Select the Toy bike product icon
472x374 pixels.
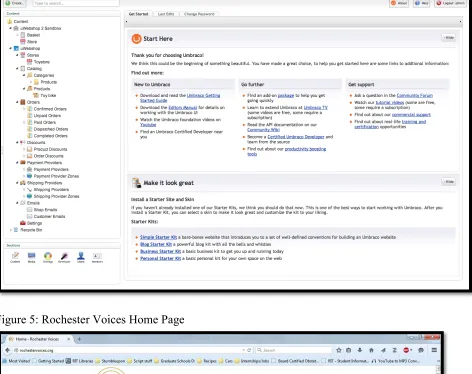pos(36,95)
